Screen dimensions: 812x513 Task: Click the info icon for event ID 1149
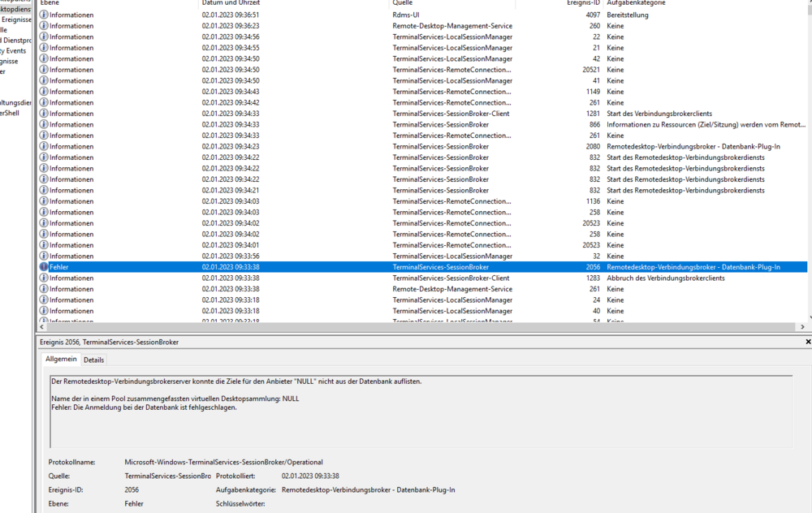[44, 92]
